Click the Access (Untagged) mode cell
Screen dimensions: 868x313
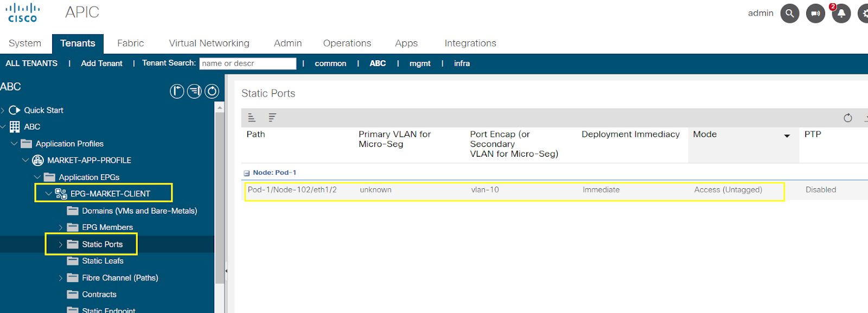click(728, 190)
